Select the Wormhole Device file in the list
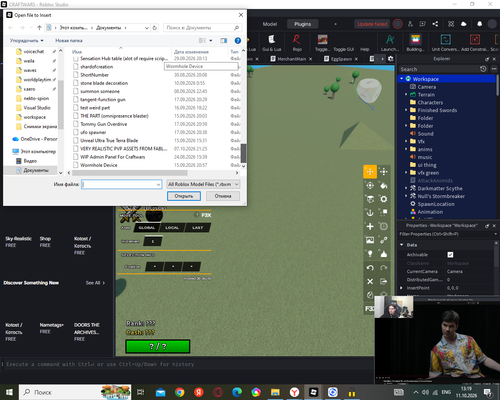 click(99, 165)
